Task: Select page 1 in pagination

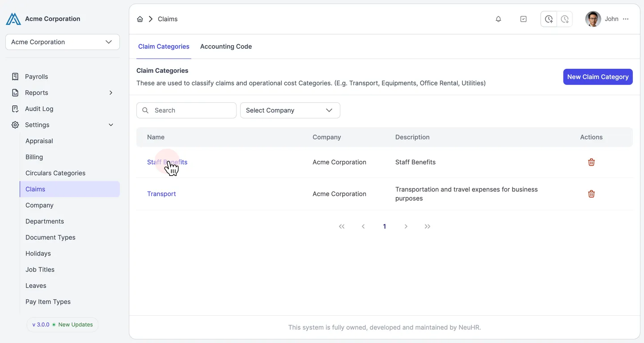Action: (x=385, y=226)
